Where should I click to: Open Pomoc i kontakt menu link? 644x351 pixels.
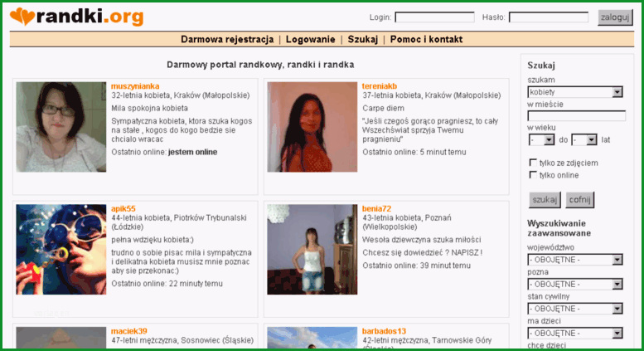click(426, 40)
